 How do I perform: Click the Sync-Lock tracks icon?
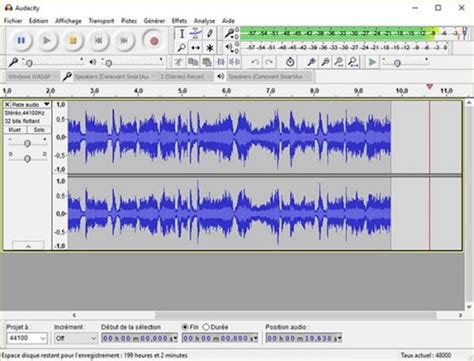click(290, 62)
